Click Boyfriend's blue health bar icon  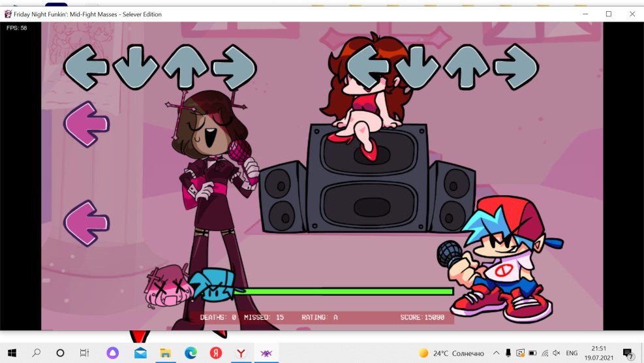click(212, 285)
